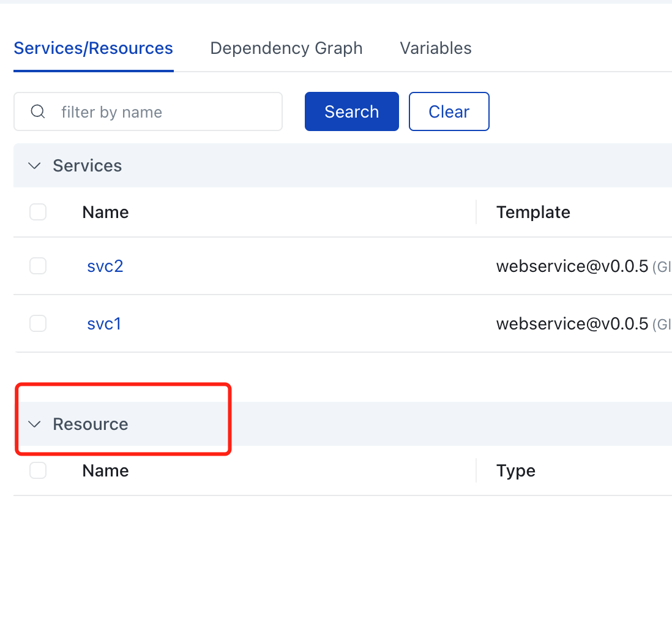Collapse the Resource section chevron
672x621 pixels.
pyautogui.click(x=34, y=424)
